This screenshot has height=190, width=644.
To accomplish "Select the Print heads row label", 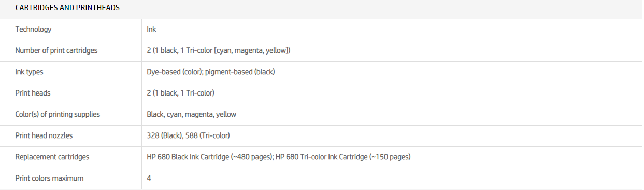I will (x=33, y=93).
